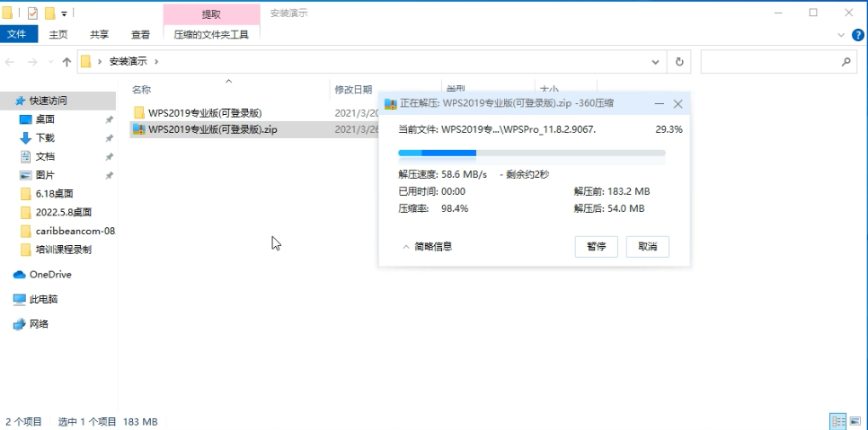Open 文档 in quick access
This screenshot has width=868, height=430.
point(45,156)
